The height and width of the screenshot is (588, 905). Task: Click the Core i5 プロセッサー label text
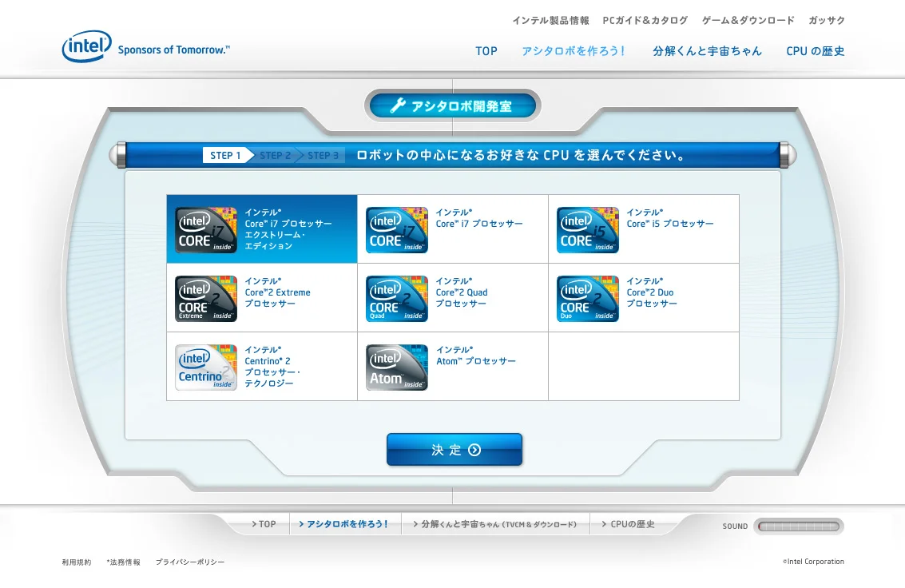[670, 218]
